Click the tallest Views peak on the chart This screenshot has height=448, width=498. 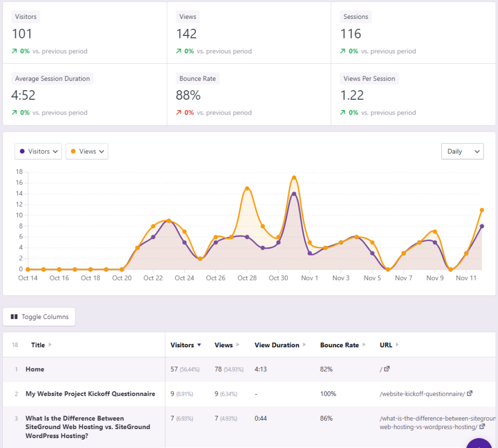294,177
